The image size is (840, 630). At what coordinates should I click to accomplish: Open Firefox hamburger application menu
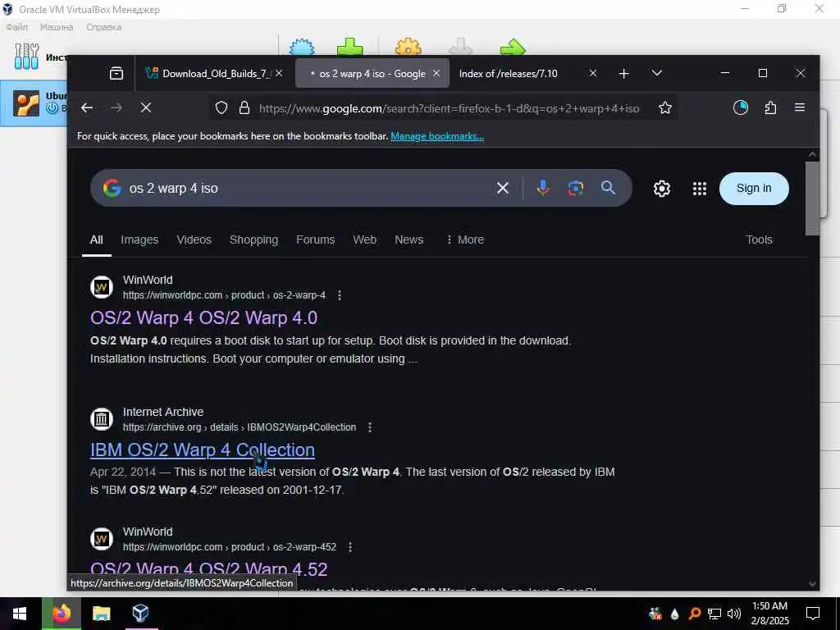pos(800,107)
